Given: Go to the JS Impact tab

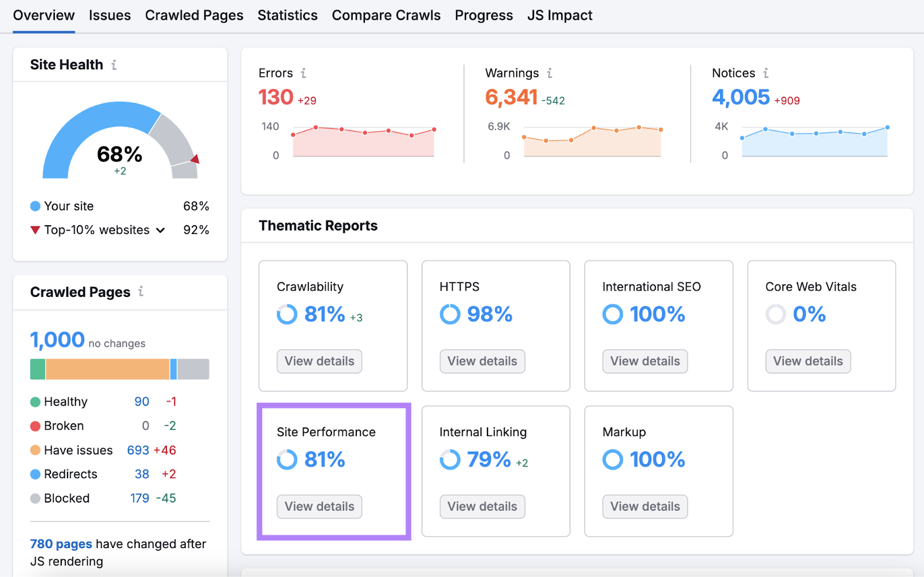Looking at the screenshot, I should click(558, 16).
